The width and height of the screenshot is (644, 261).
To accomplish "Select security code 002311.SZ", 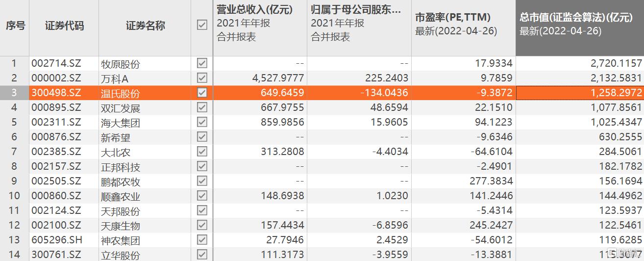I will coord(56,122).
